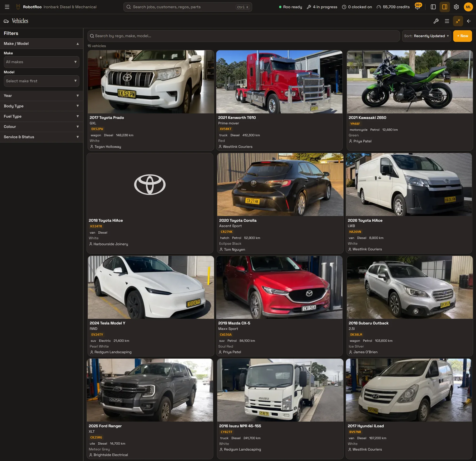Expand the Fuel Type filter section

point(41,116)
